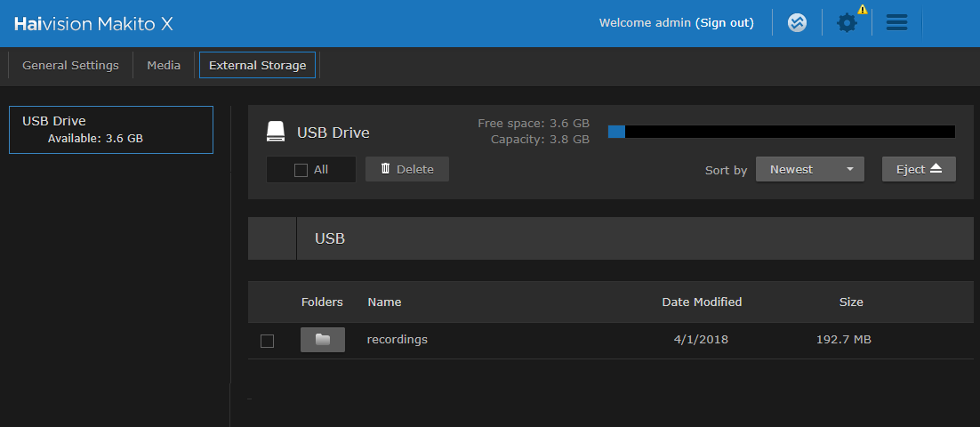
Task: Eject the USB drive
Action: click(x=918, y=169)
